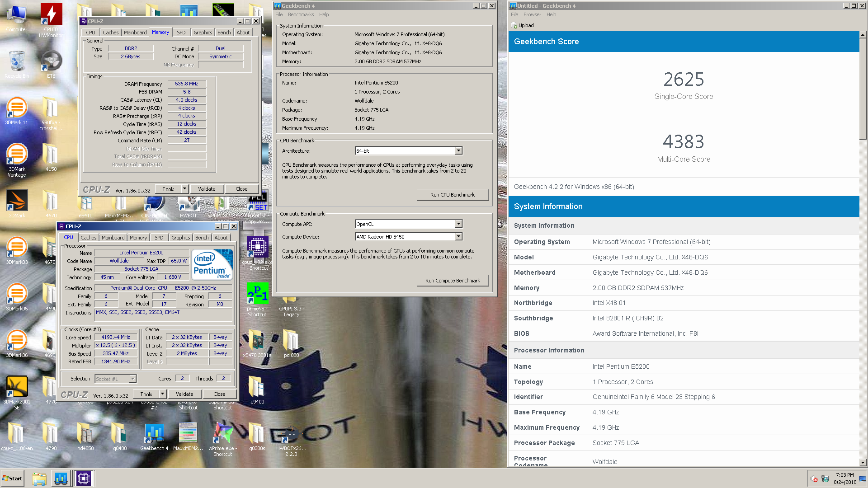This screenshot has width=868, height=488.
Task: Expand the Compute API OpenCL dropdown
Action: tap(458, 224)
